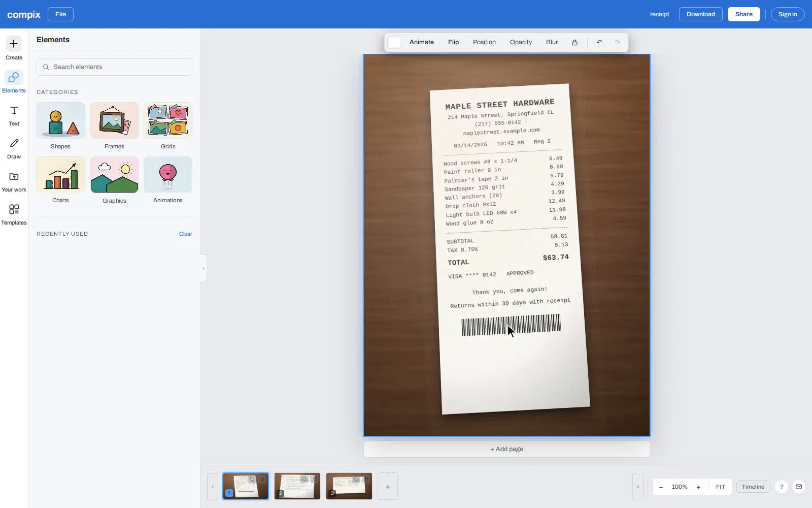Open the Frames category
This screenshot has height=508, width=812.
(114, 126)
